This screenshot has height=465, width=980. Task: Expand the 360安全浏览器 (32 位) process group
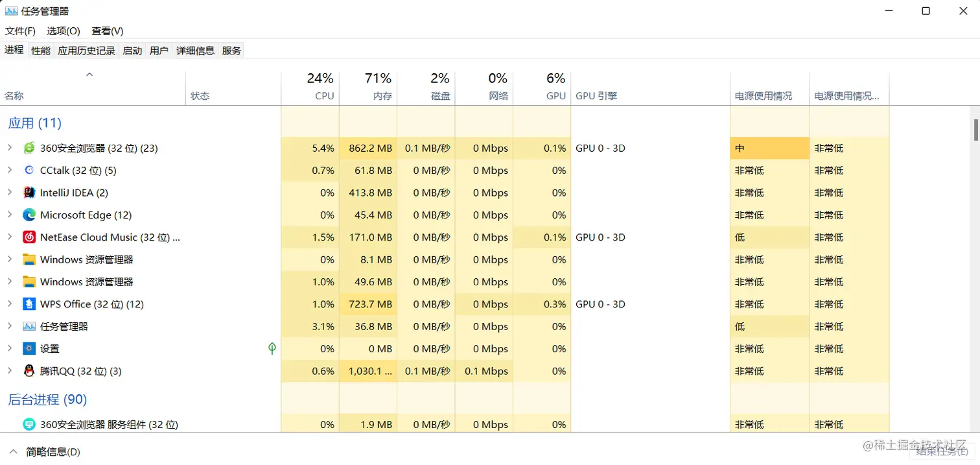pos(10,148)
